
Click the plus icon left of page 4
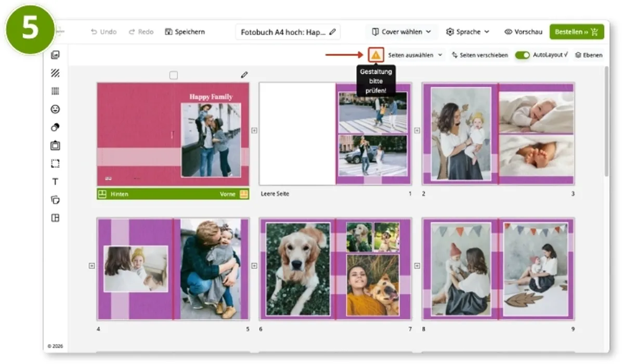pyautogui.click(x=92, y=266)
